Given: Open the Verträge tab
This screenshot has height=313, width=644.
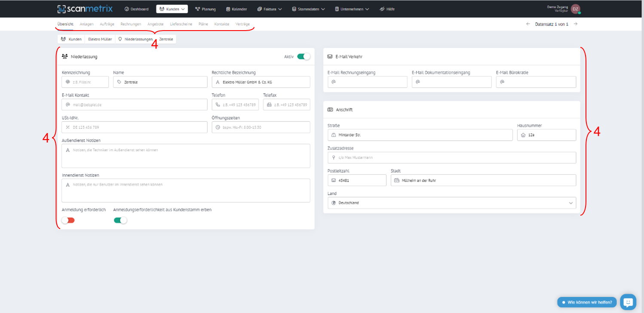Looking at the screenshot, I should 242,24.
